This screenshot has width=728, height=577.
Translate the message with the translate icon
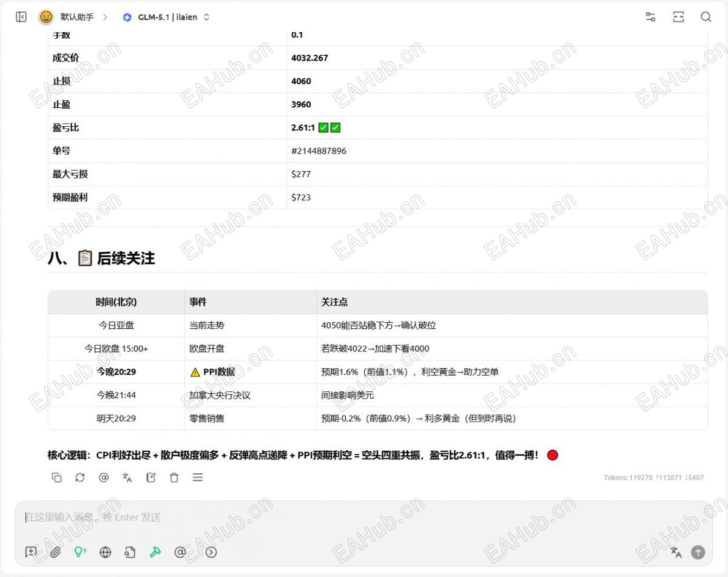coord(127,477)
